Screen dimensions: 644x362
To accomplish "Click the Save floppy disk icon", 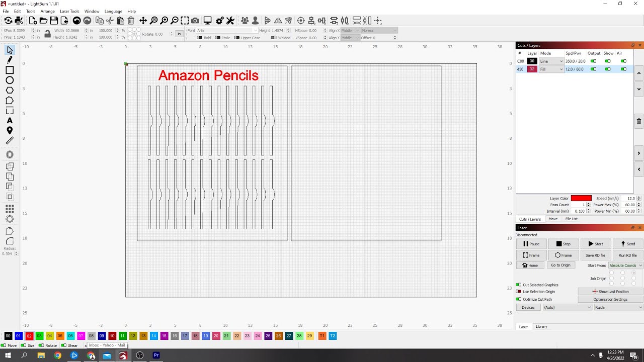I will (54, 21).
